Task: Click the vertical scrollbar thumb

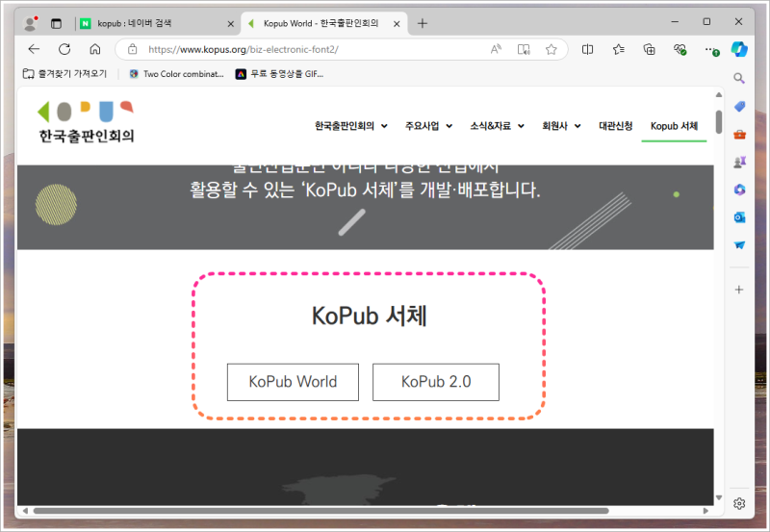Action: (x=719, y=122)
